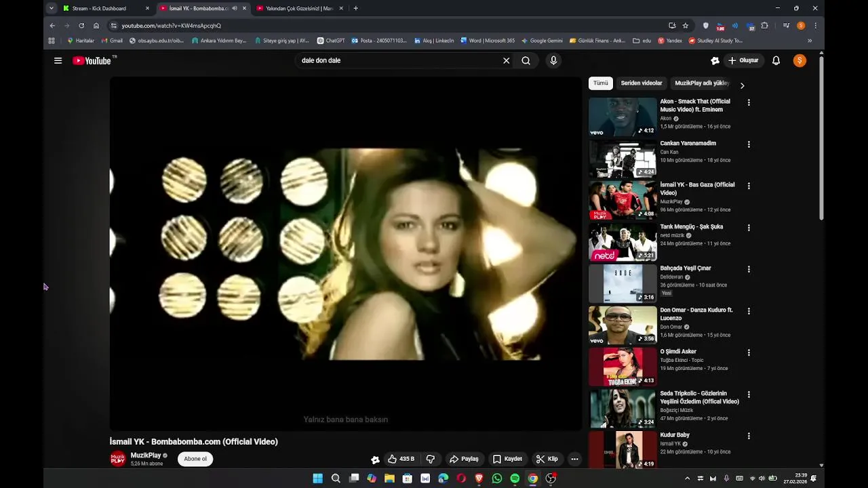Open the browser home page
Image resolution: width=868 pixels, height=488 pixels.
pos(96,26)
